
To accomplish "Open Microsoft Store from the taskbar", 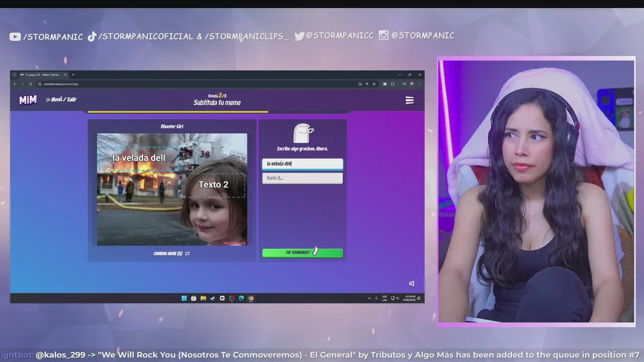I will 194,298.
